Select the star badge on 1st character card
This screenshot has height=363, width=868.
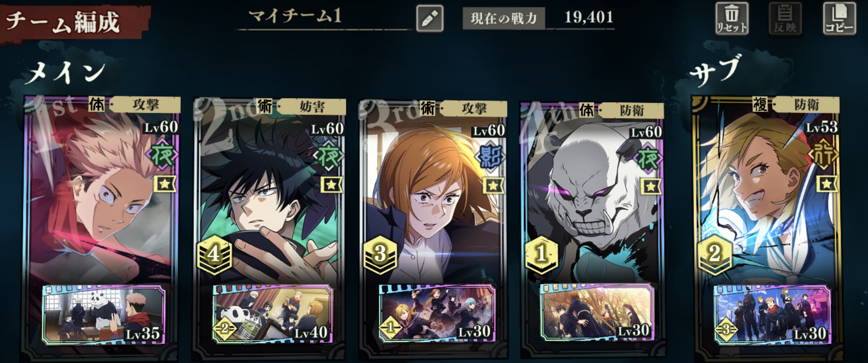165,184
